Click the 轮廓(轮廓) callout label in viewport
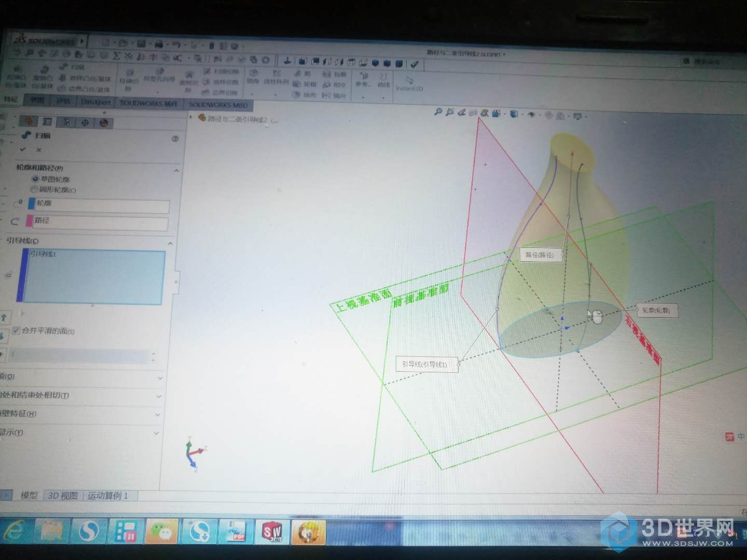Viewport: 747px width, 560px height. pyautogui.click(x=657, y=311)
